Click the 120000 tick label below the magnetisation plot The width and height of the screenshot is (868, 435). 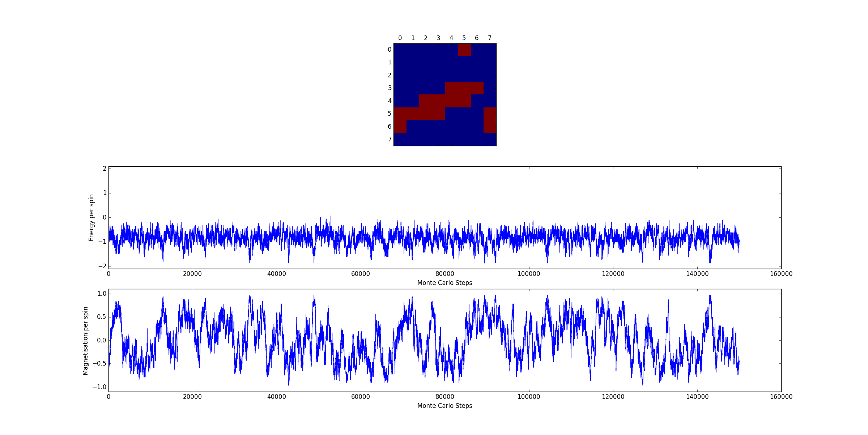point(613,397)
